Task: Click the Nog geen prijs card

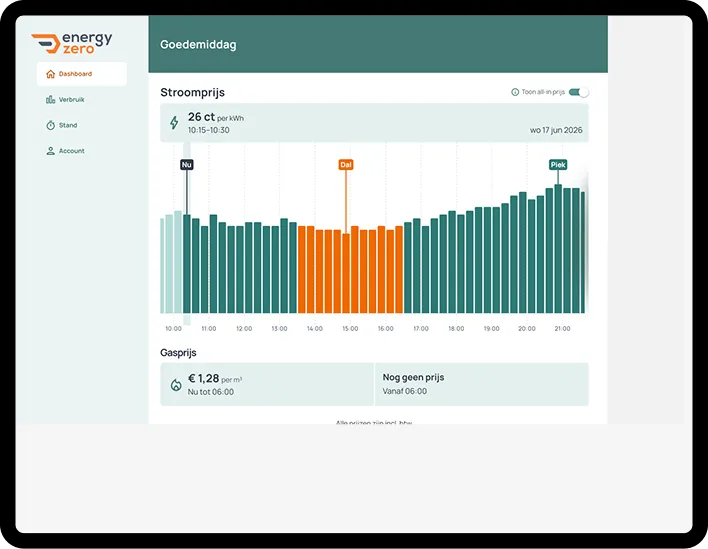Action: tap(482, 384)
